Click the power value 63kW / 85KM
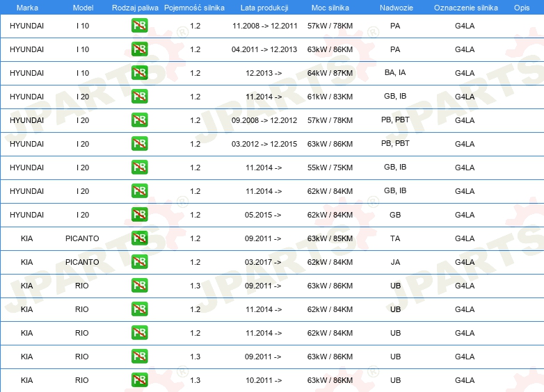The height and width of the screenshot is (392, 544). point(330,238)
